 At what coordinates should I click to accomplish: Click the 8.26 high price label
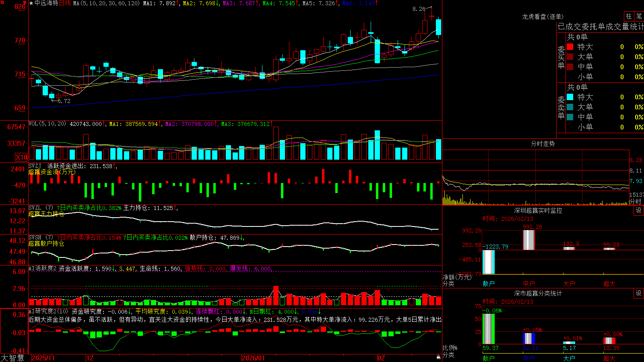[419, 9]
